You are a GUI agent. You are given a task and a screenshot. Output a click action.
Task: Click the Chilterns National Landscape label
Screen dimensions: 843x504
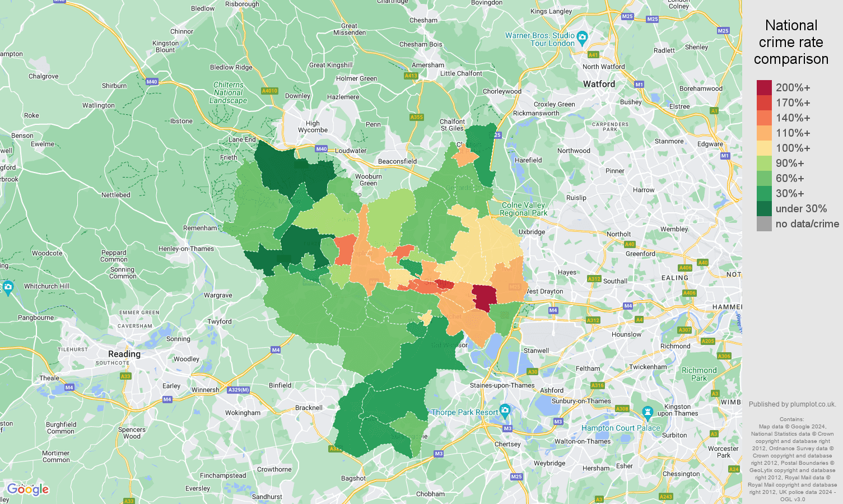pos(229,93)
